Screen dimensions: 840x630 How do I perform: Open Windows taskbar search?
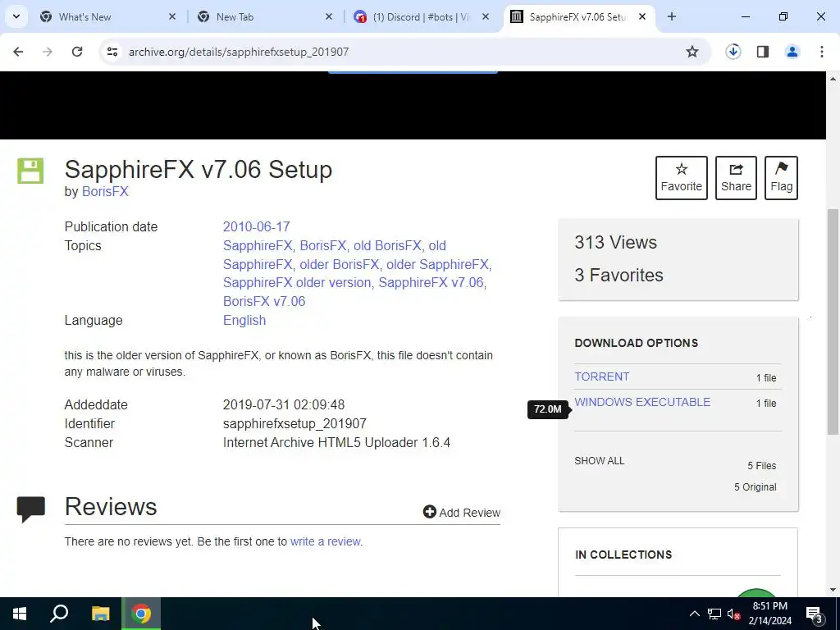[59, 614]
